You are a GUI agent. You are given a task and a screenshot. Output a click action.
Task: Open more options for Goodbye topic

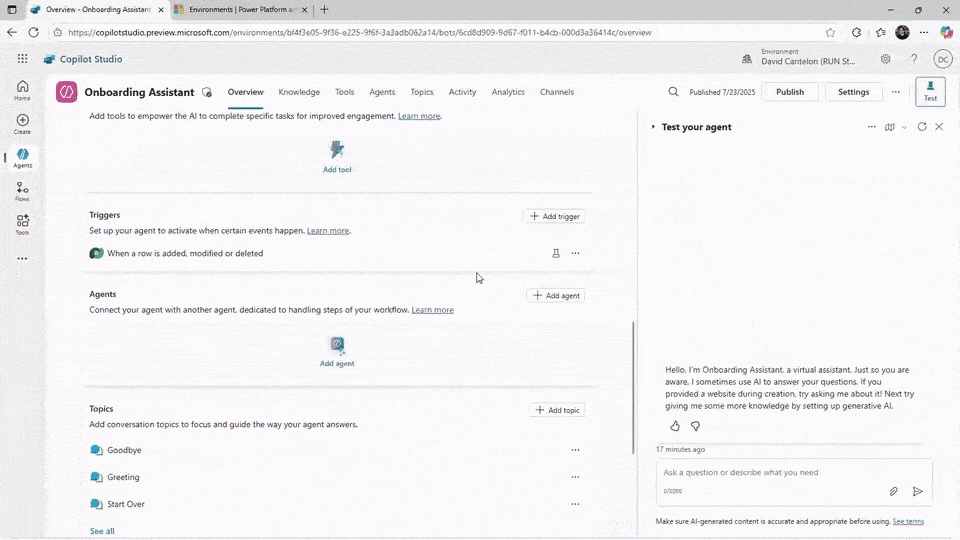pyautogui.click(x=575, y=450)
